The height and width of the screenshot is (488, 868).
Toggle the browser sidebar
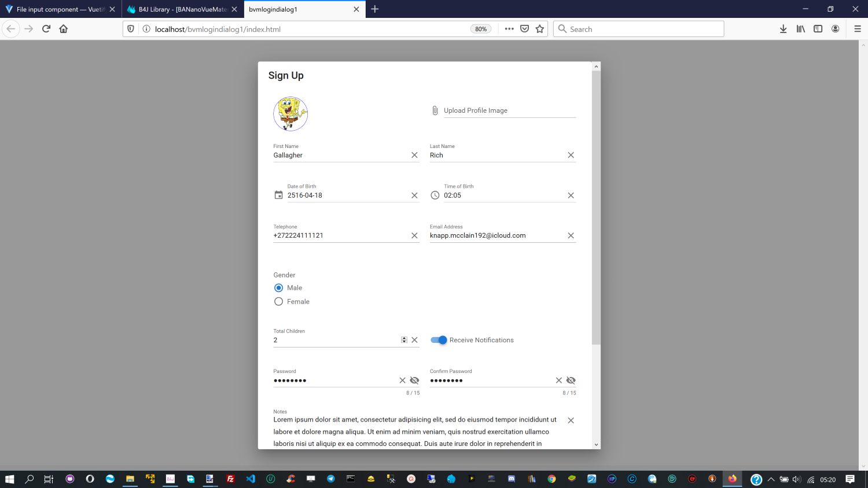818,29
